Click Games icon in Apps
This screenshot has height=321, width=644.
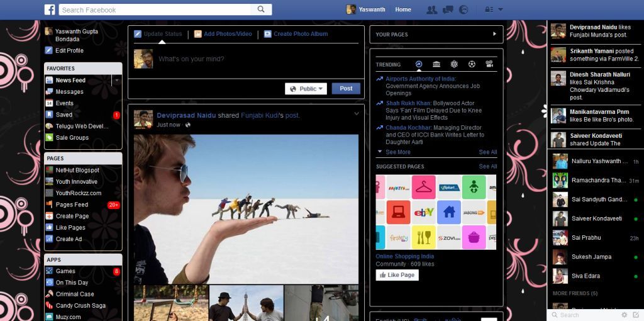pyautogui.click(x=49, y=271)
